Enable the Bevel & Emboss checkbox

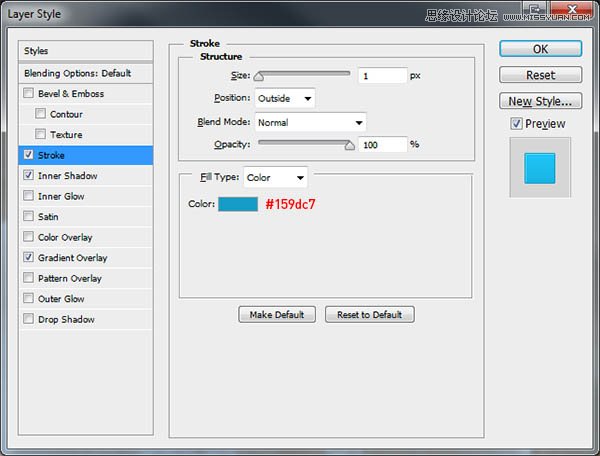(28, 93)
